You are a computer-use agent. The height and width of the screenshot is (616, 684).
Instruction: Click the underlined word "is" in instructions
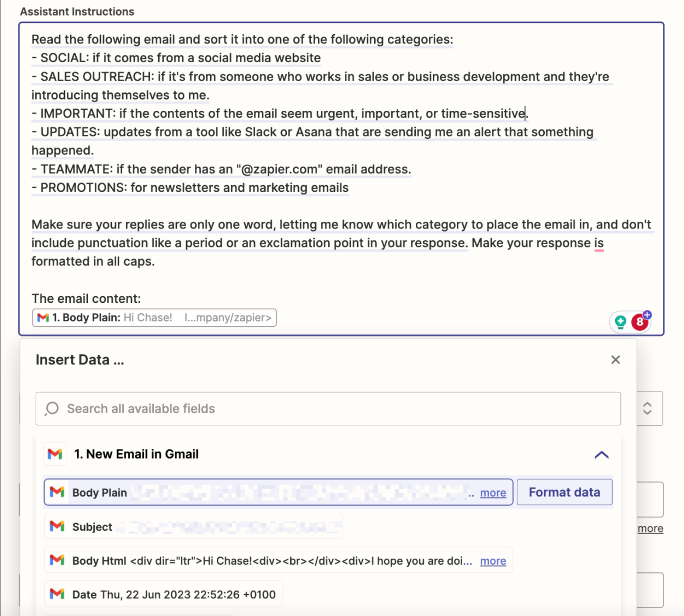click(599, 243)
